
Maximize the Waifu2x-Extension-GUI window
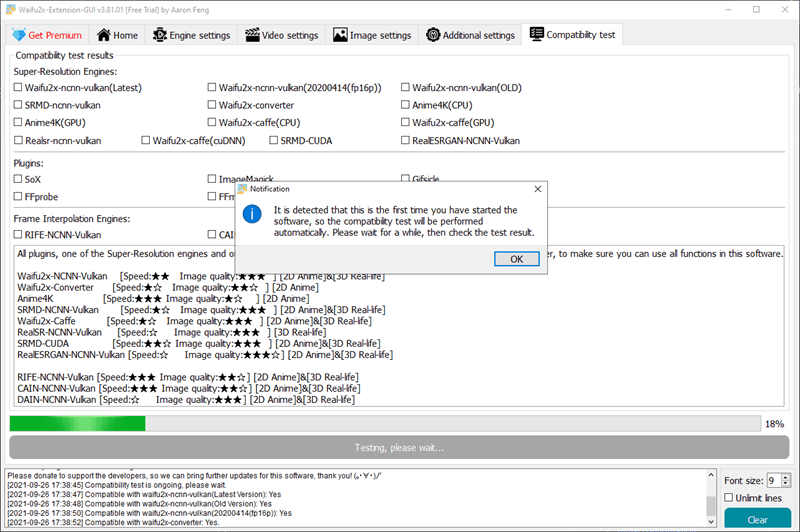pyautogui.click(x=756, y=10)
